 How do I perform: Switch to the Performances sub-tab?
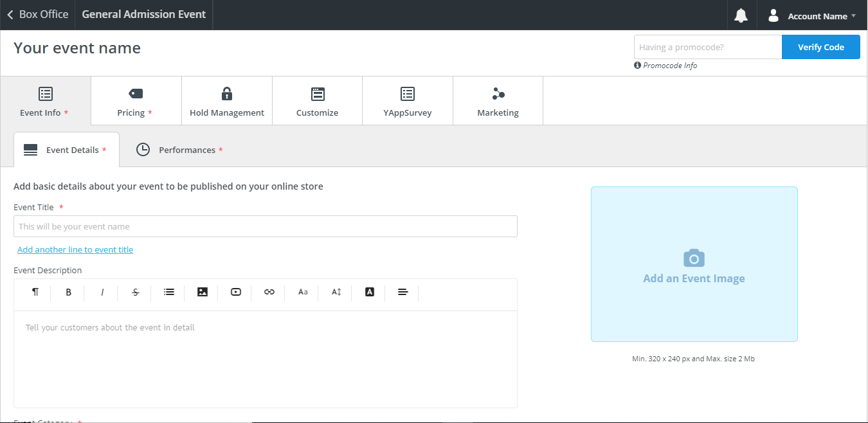coord(179,150)
